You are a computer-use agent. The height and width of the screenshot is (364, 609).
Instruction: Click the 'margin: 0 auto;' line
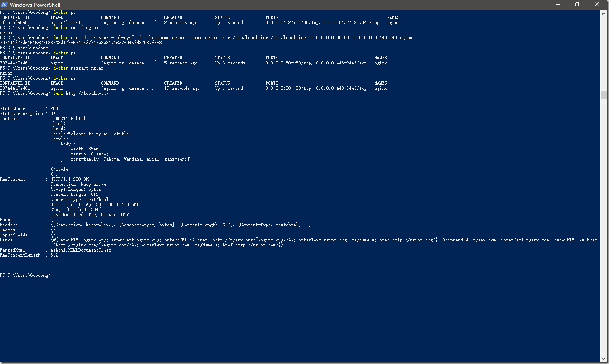(89, 154)
